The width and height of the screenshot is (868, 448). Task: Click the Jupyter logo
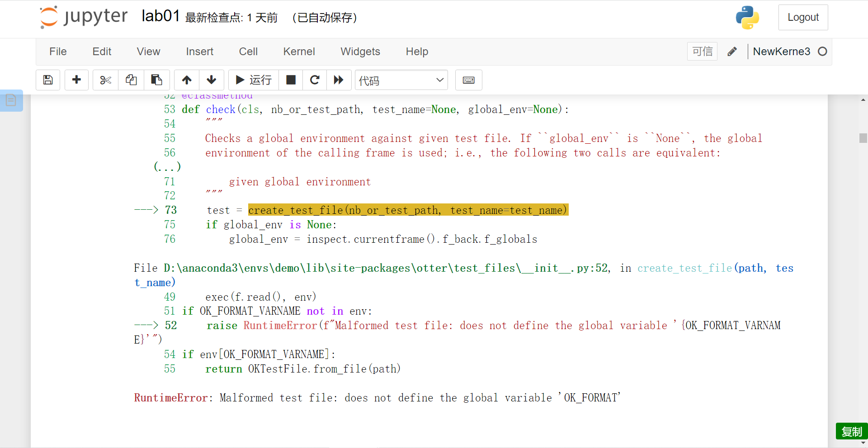point(84,17)
